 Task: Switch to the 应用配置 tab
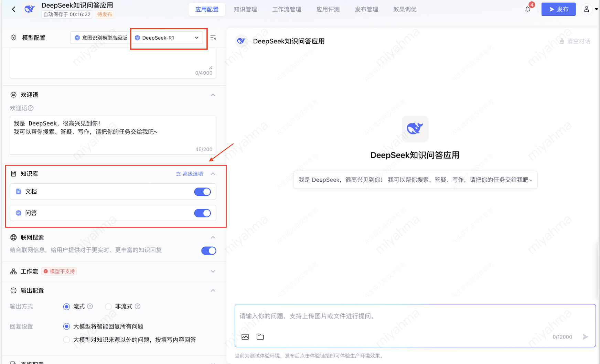pos(207,9)
